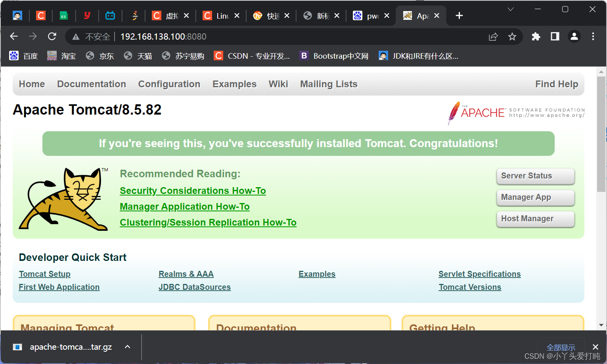Open Security Considerations How-To link
Viewport: 607px width, 364px height.
click(x=193, y=191)
